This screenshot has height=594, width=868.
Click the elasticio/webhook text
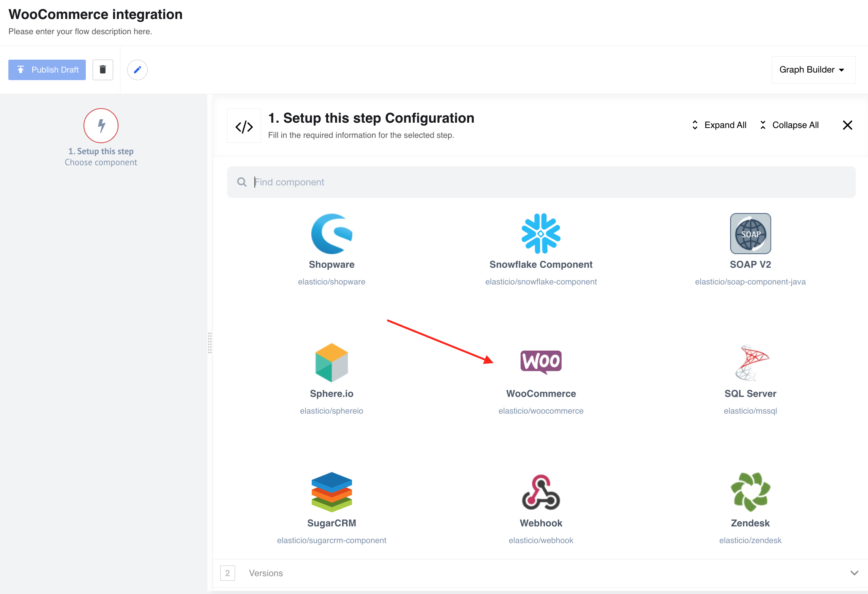click(541, 540)
